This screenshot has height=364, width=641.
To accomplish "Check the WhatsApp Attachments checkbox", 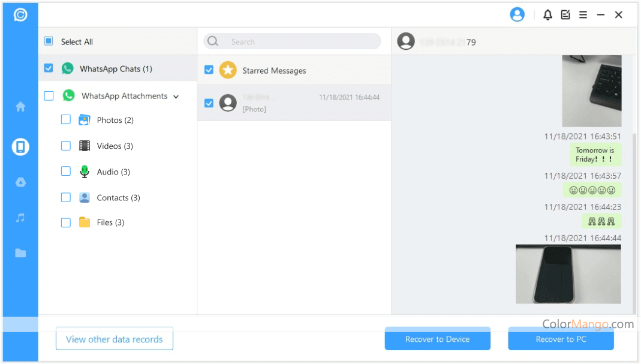I will tap(49, 96).
